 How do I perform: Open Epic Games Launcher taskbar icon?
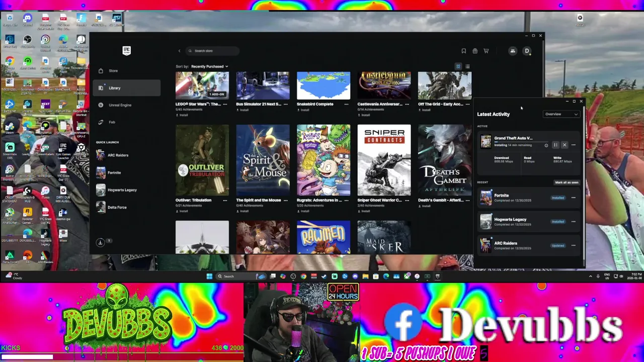click(438, 276)
